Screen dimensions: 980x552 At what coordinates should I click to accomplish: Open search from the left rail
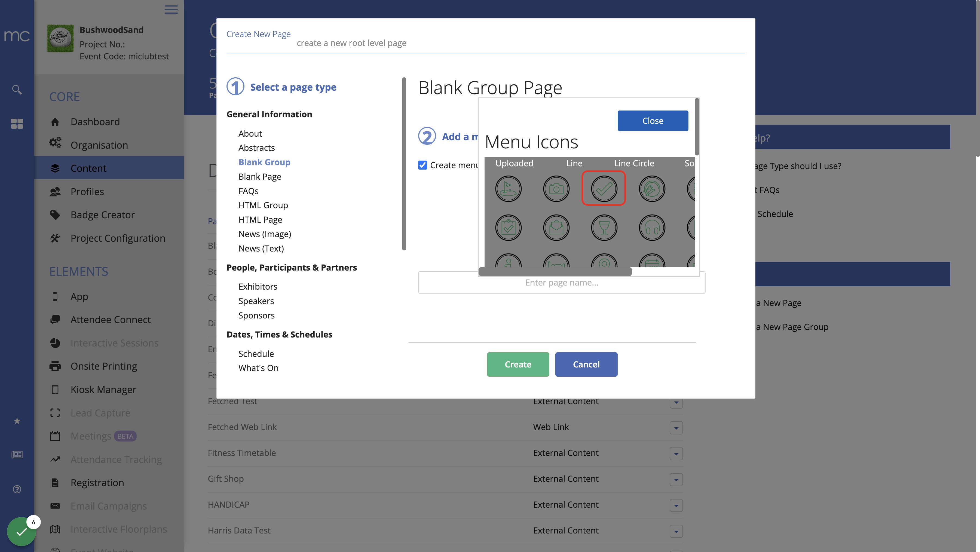(x=17, y=89)
